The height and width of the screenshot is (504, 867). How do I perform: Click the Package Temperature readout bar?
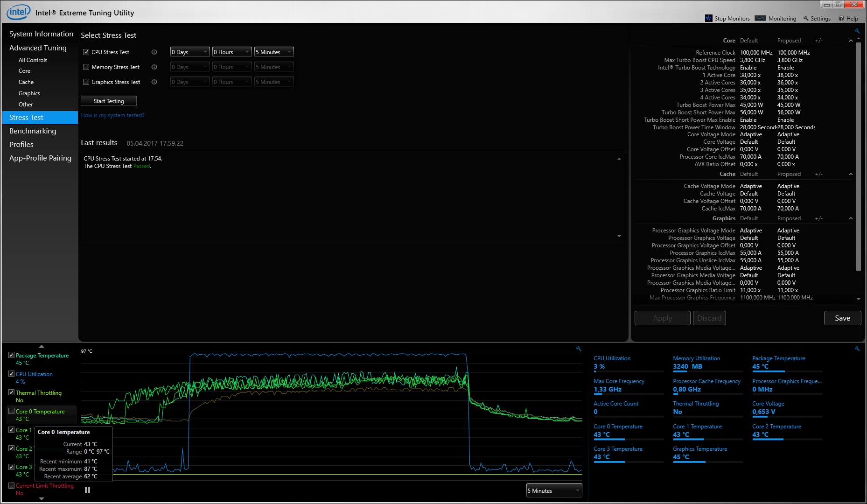[x=787, y=371]
